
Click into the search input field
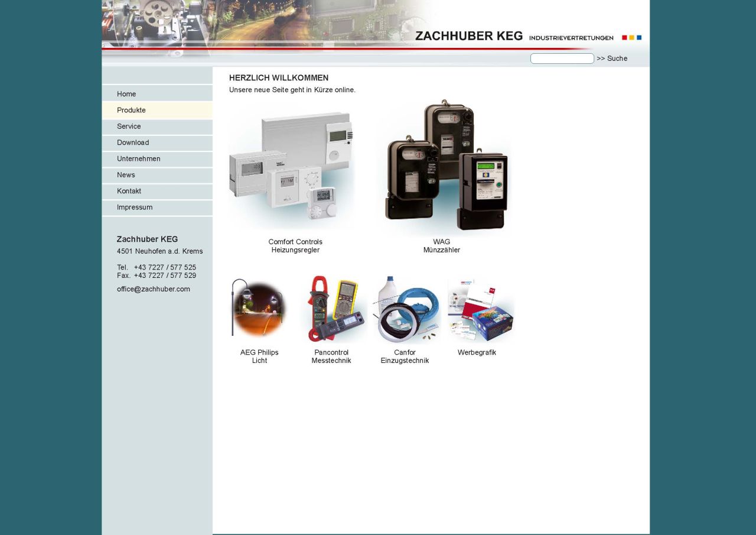click(562, 59)
